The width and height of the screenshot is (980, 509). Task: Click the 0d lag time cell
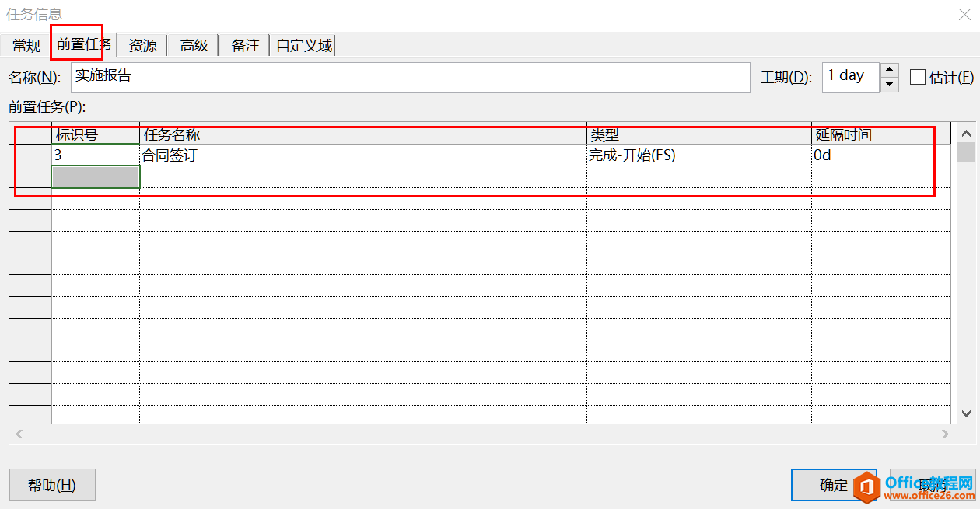click(880, 155)
